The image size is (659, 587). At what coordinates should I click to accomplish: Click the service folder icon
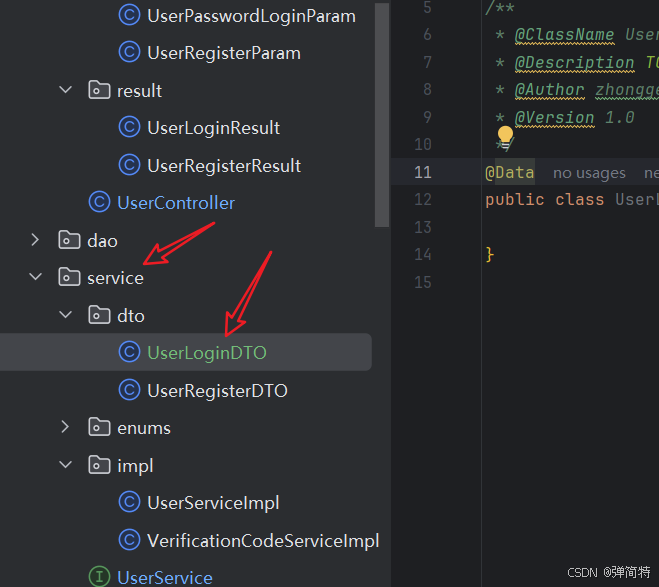pos(69,277)
